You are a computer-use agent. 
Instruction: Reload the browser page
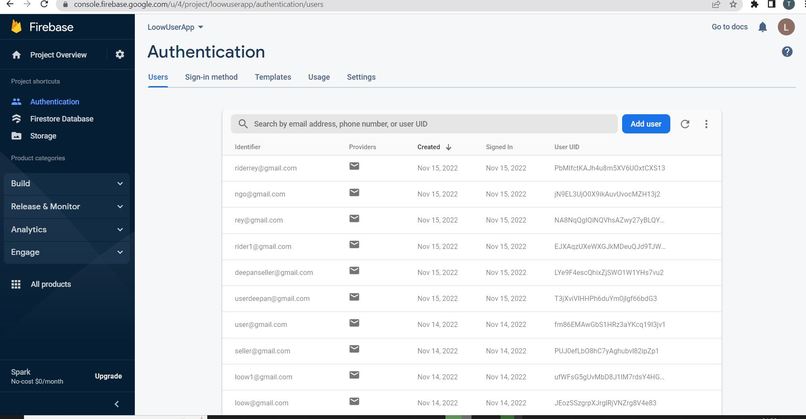tap(44, 4)
